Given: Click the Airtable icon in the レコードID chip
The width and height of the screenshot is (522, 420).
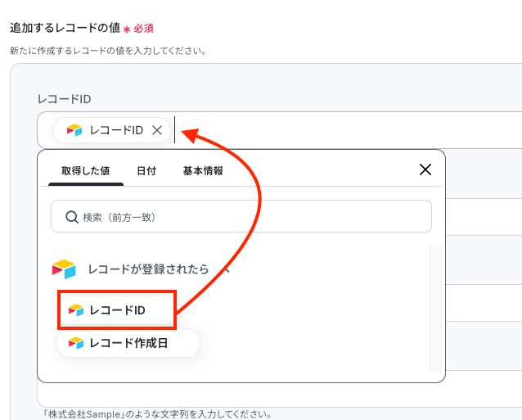Looking at the screenshot, I should (74, 130).
